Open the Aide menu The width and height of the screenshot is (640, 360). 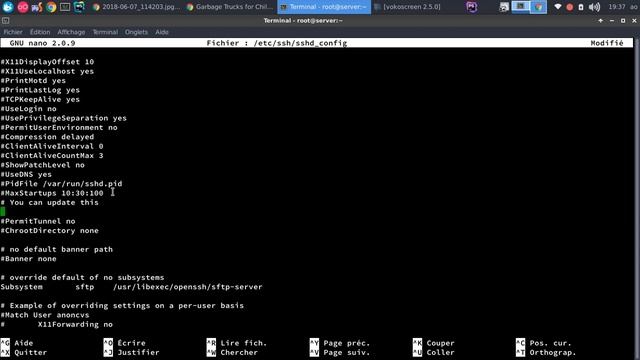click(162, 32)
